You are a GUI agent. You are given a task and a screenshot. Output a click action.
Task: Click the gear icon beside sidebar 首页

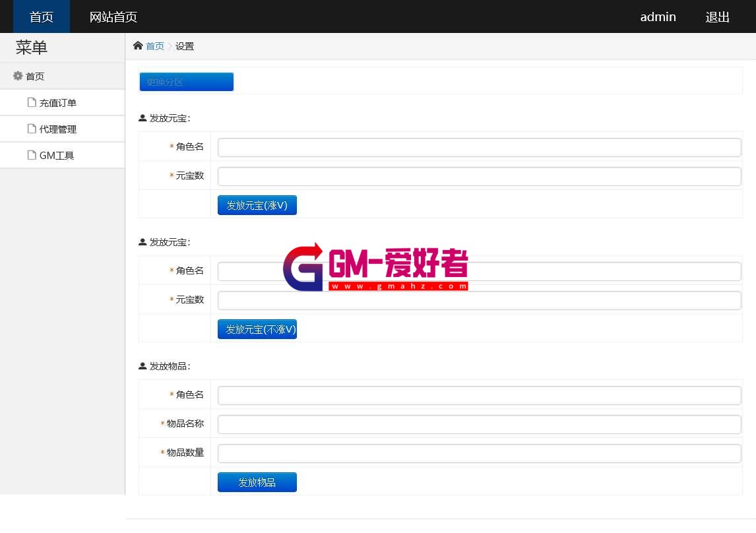click(x=18, y=76)
